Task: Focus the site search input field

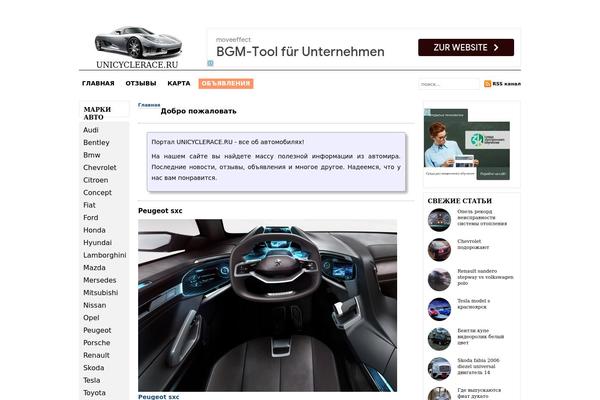Action: click(x=448, y=84)
